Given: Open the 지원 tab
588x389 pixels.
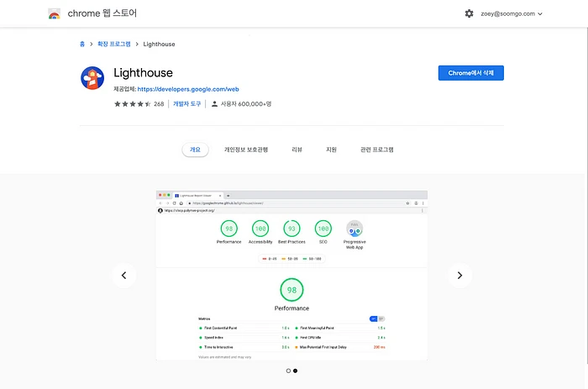Looking at the screenshot, I should tap(331, 150).
